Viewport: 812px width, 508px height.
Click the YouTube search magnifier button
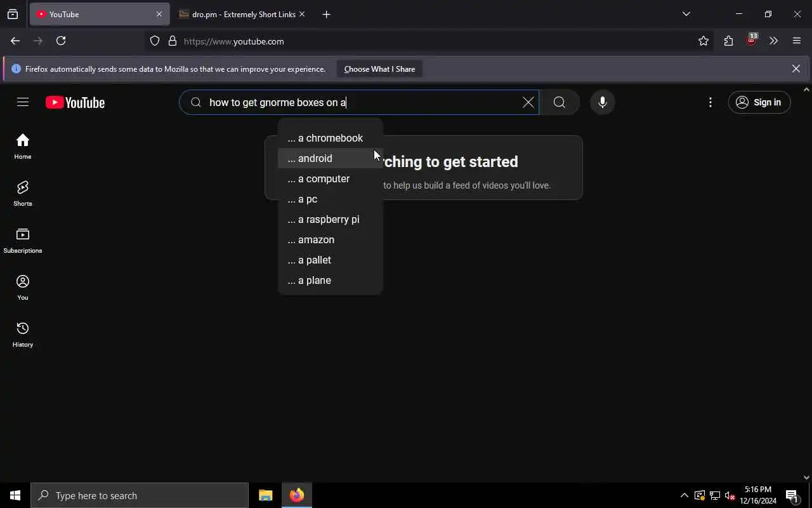(559, 102)
